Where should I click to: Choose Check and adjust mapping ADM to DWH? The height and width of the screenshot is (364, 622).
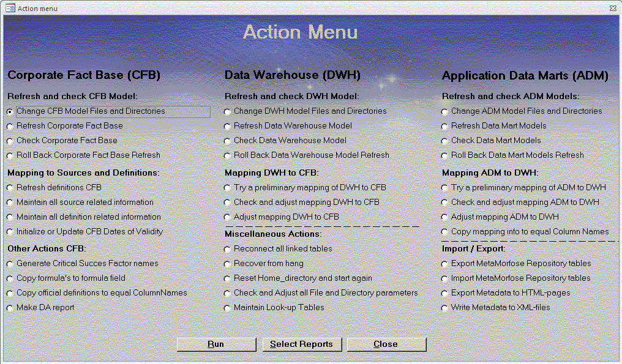(444, 202)
